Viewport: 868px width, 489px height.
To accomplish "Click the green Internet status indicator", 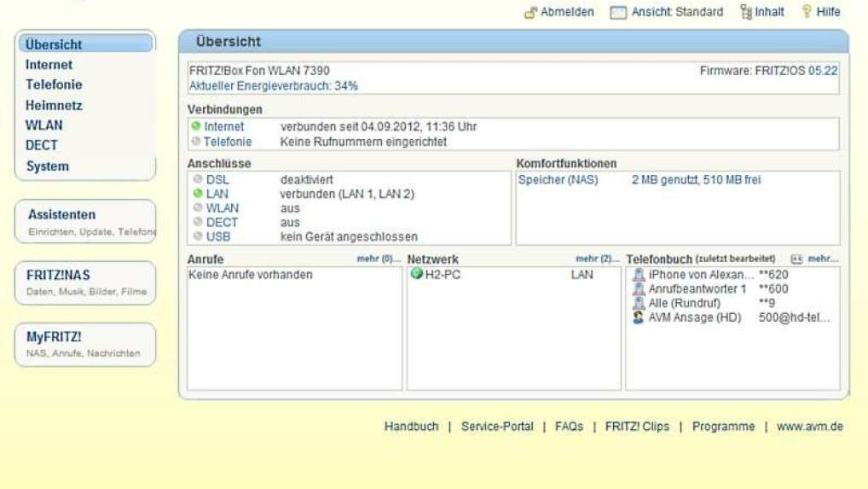I will [196, 126].
